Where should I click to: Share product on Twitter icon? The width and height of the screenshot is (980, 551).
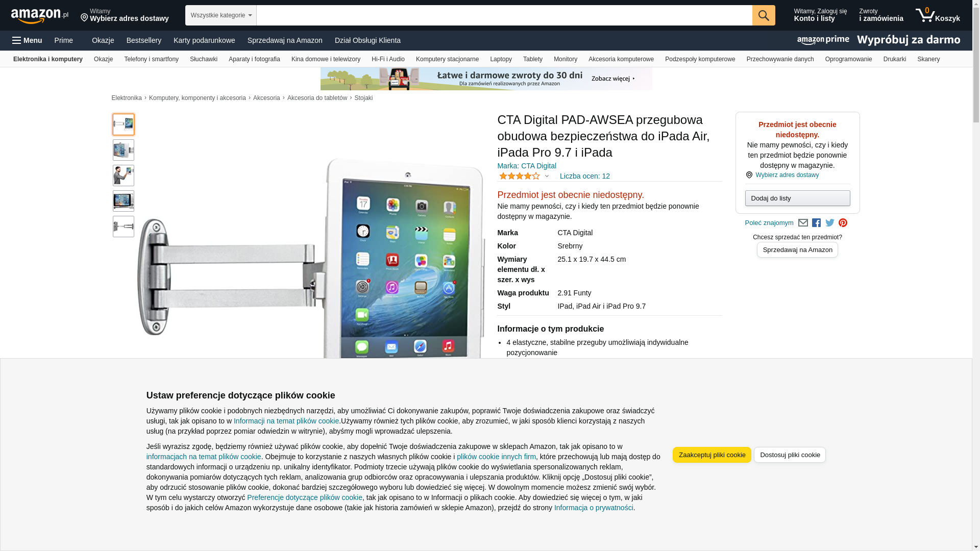tap(829, 223)
